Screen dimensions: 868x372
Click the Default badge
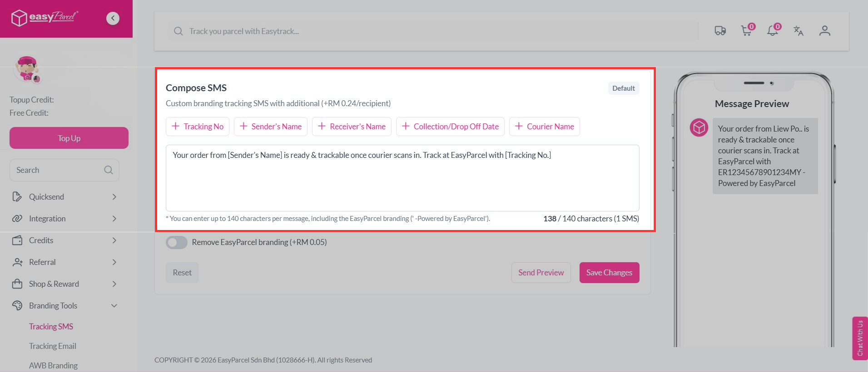click(624, 88)
